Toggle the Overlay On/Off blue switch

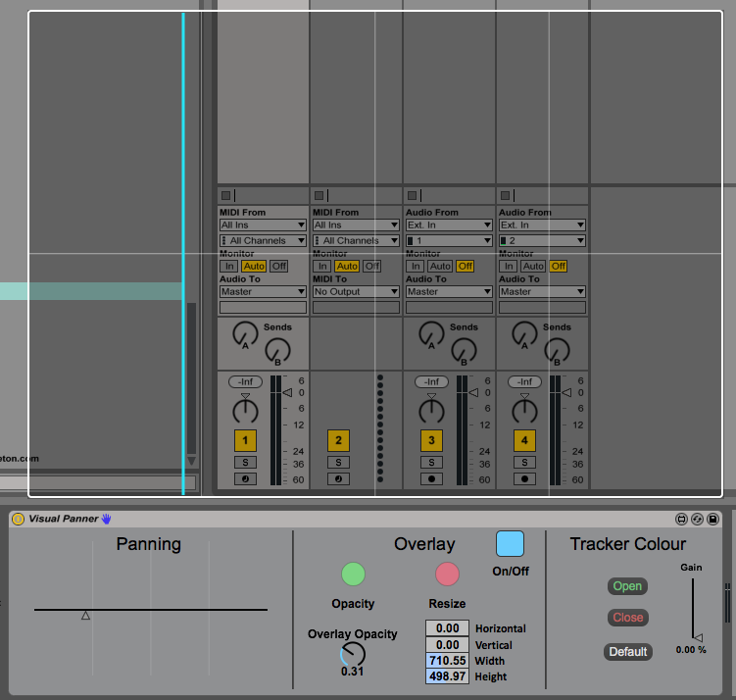(510, 544)
